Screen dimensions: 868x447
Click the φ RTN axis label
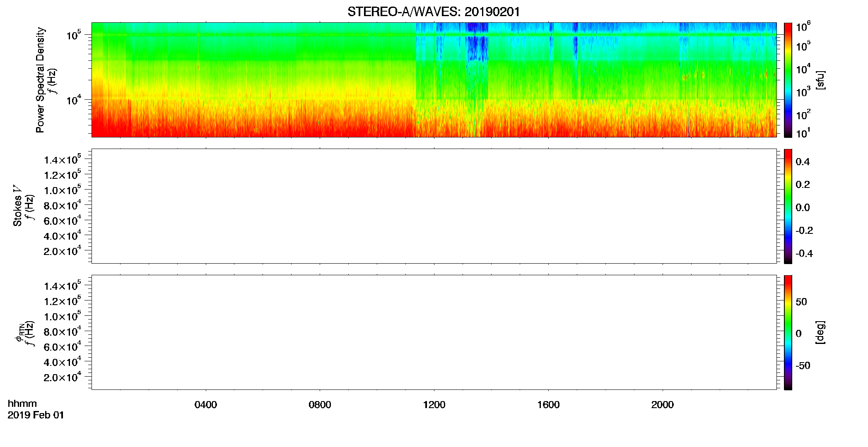coord(19,332)
